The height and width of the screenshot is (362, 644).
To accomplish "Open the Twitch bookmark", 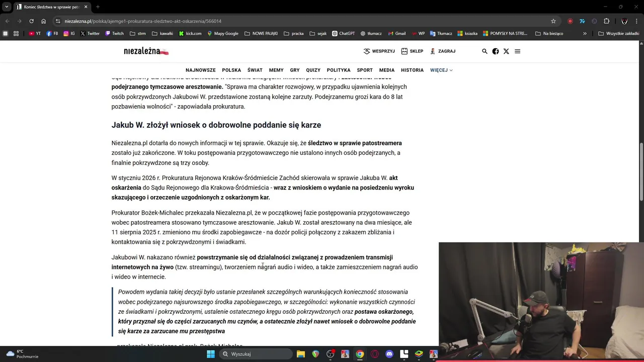I will click(114, 34).
